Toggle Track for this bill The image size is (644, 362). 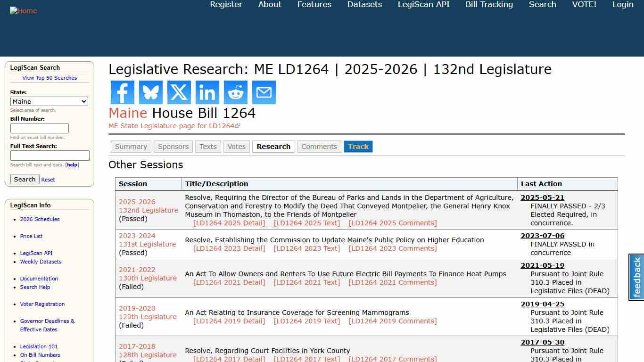tap(358, 147)
